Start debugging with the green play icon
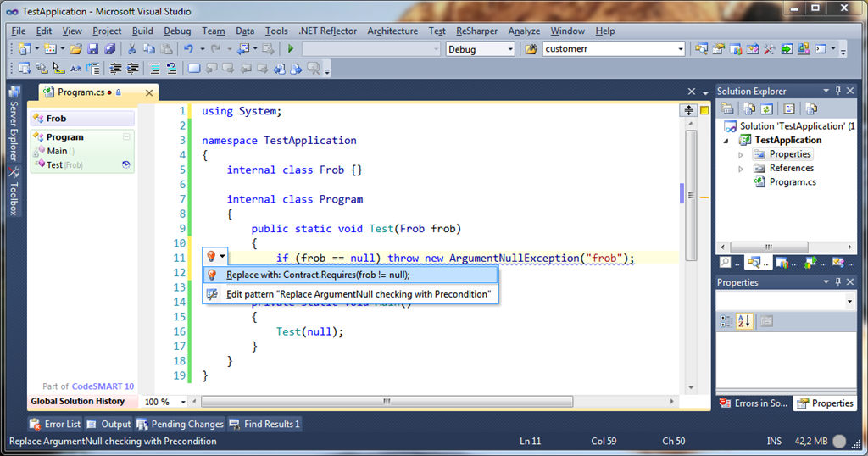 [x=291, y=48]
